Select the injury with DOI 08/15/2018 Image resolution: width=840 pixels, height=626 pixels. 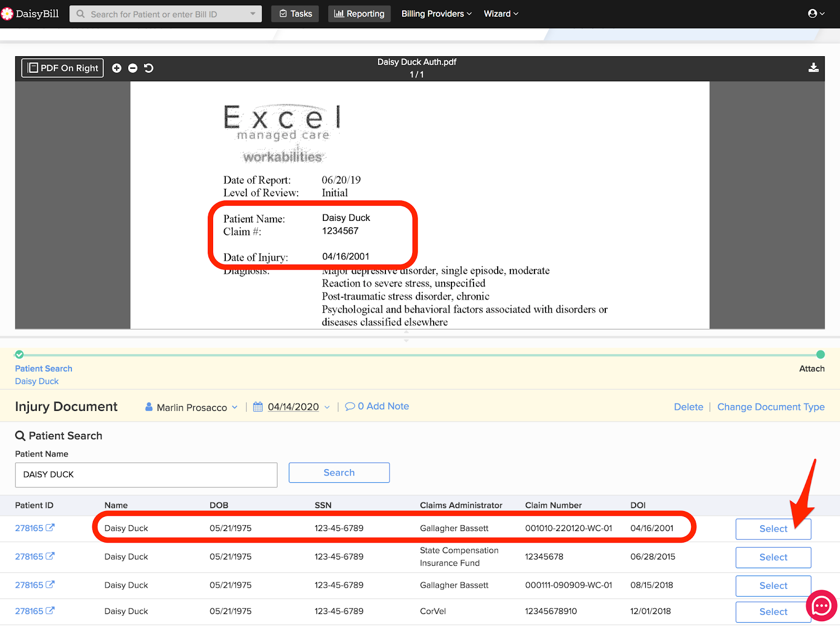[x=773, y=586]
